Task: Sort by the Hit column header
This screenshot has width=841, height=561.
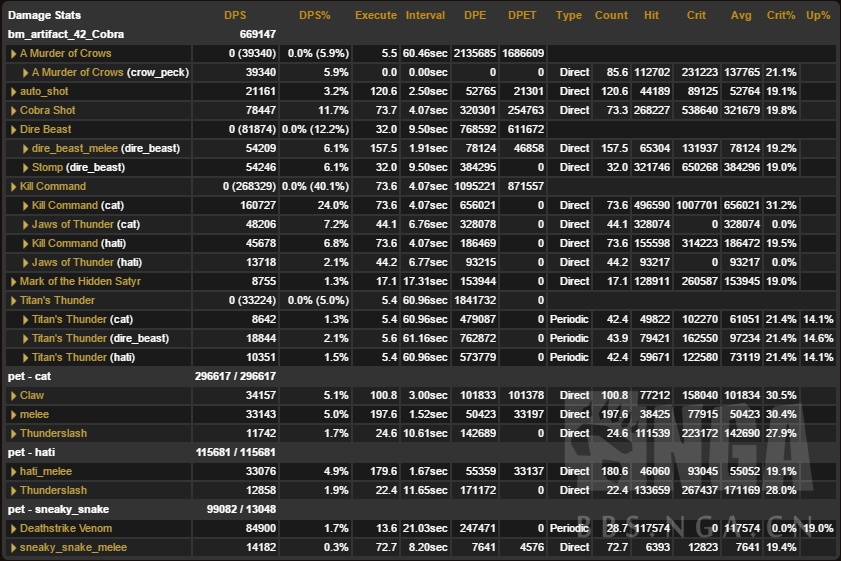Action: (x=651, y=15)
